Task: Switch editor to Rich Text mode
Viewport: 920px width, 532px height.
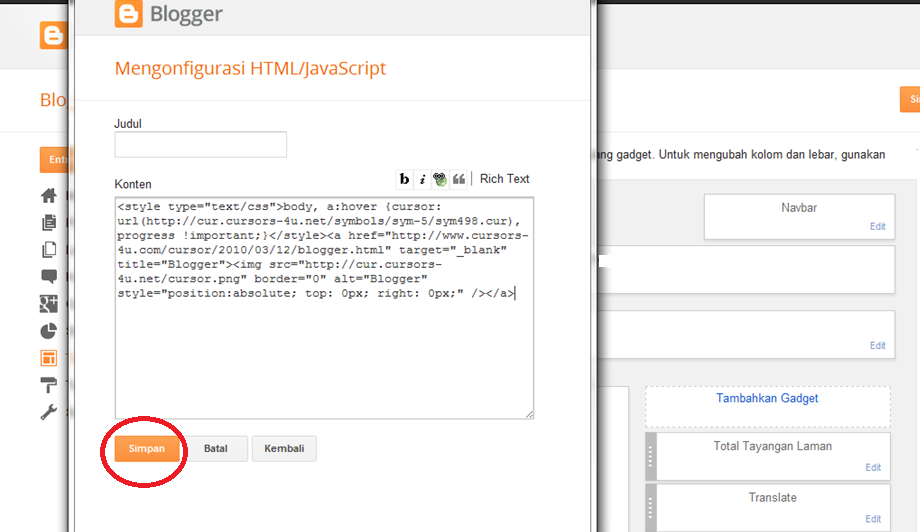Action: click(x=505, y=179)
